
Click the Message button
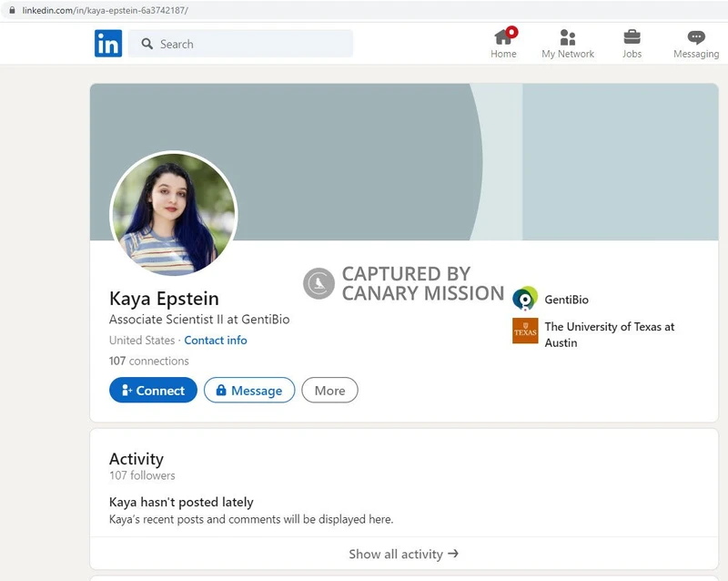[250, 390]
